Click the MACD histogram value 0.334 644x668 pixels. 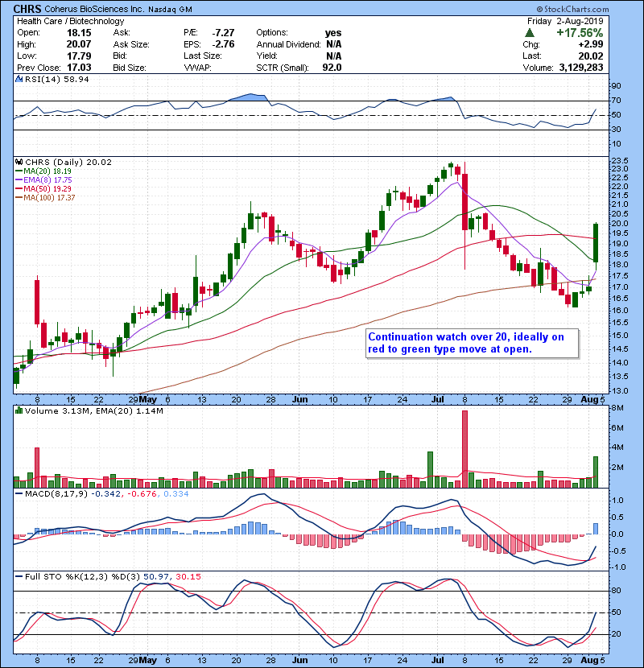(176, 494)
